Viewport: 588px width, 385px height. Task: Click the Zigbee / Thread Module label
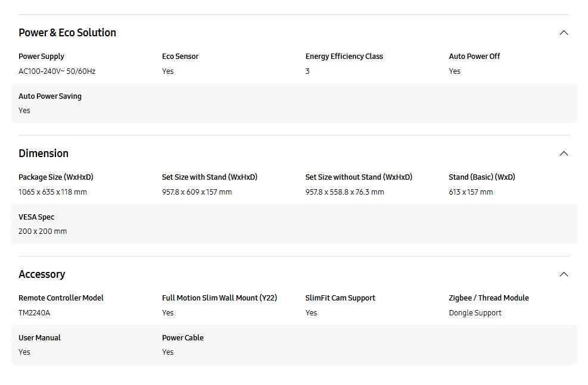pyautogui.click(x=489, y=298)
